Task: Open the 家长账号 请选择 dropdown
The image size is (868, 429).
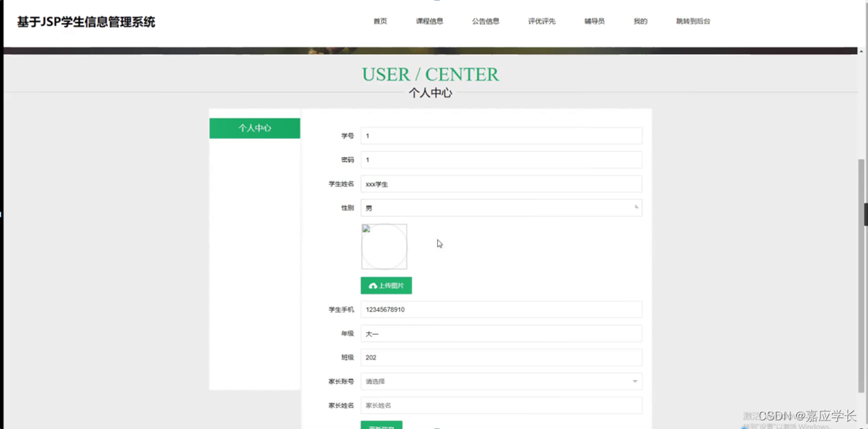Action: point(501,381)
